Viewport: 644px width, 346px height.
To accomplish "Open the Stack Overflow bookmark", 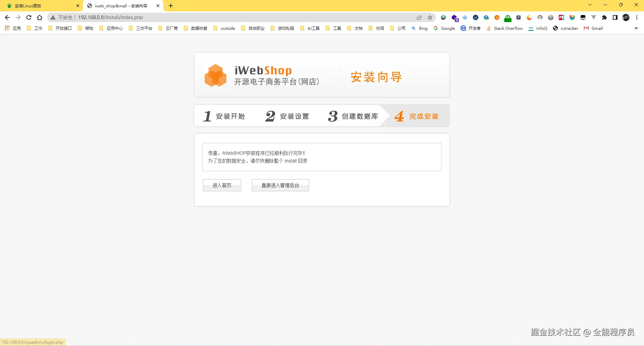I will click(505, 28).
